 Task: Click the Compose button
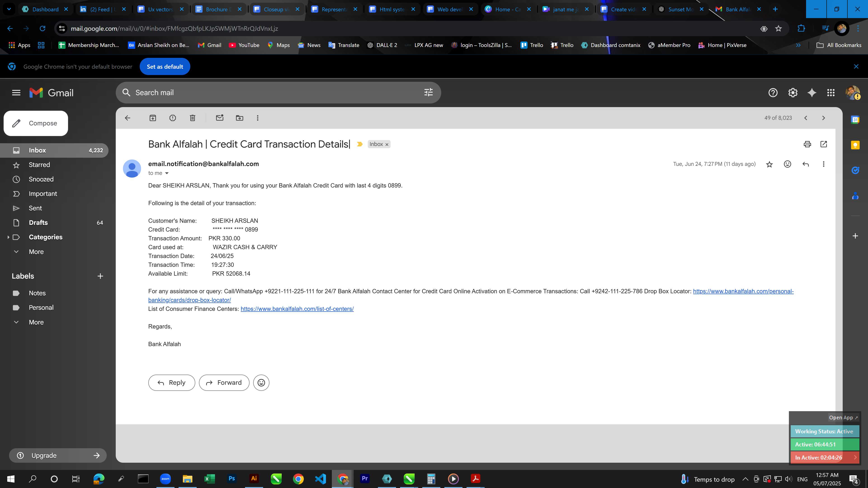coord(36,123)
